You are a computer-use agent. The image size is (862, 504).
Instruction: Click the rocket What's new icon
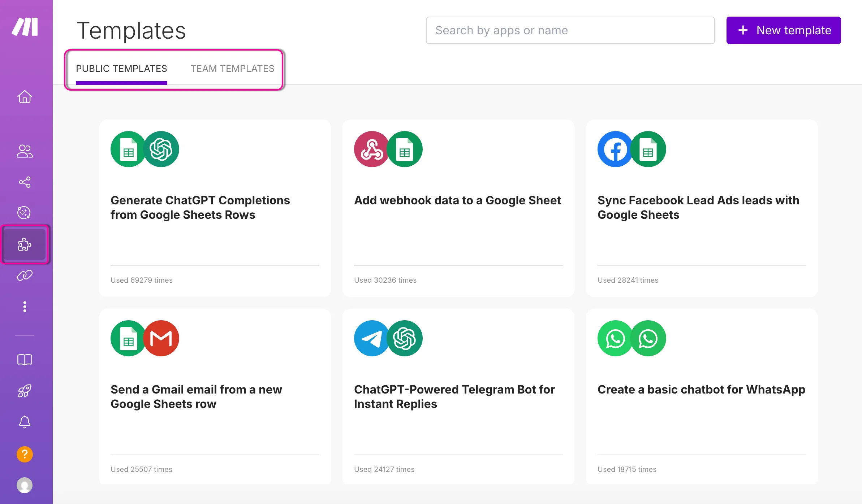(25, 391)
